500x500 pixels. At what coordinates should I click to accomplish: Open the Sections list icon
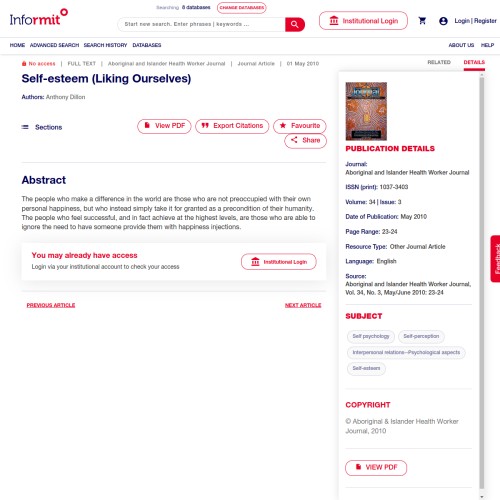click(25, 127)
